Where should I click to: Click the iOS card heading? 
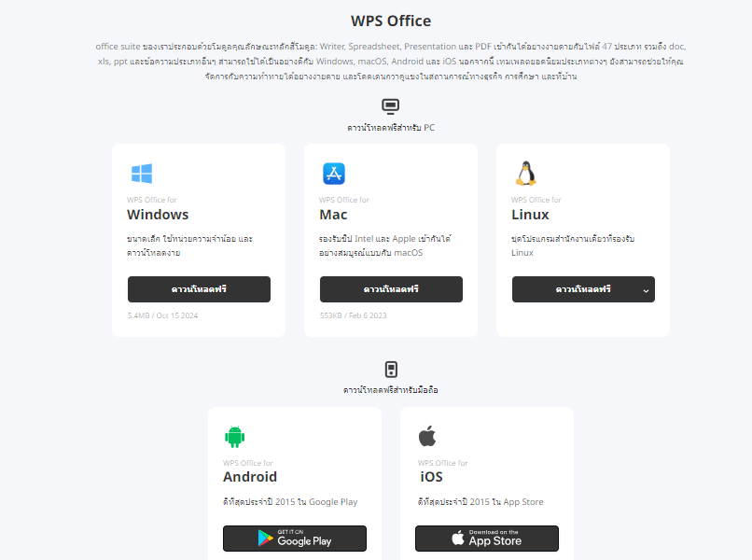[431, 477]
